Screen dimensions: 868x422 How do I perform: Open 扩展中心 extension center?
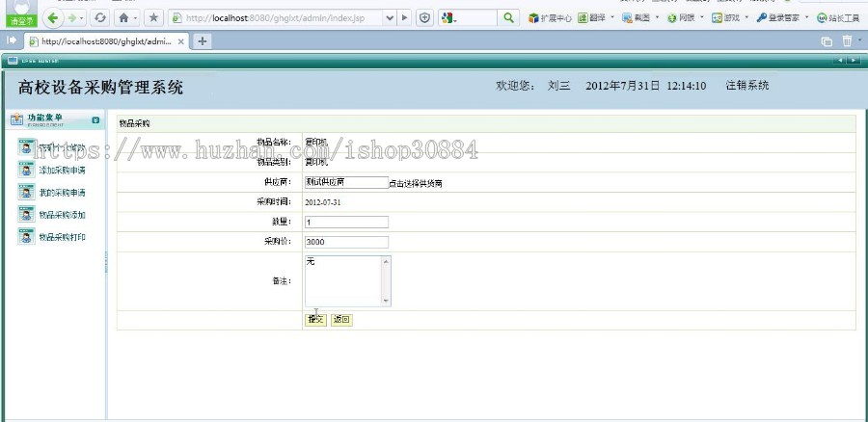pos(550,18)
